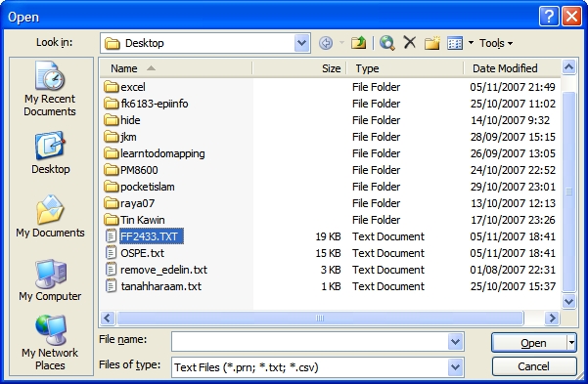Viewport: 588px width, 384px height.
Task: Click the Search the Web icon
Action: (386, 43)
